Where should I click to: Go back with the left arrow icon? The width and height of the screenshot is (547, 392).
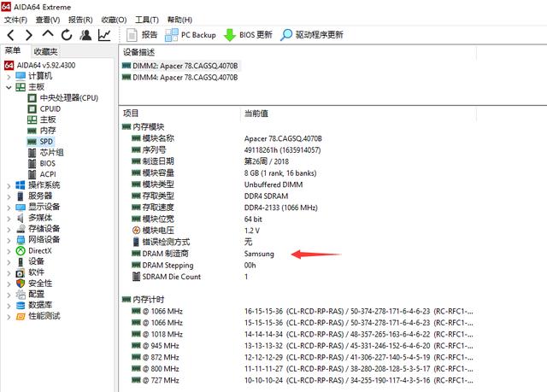click(x=11, y=35)
